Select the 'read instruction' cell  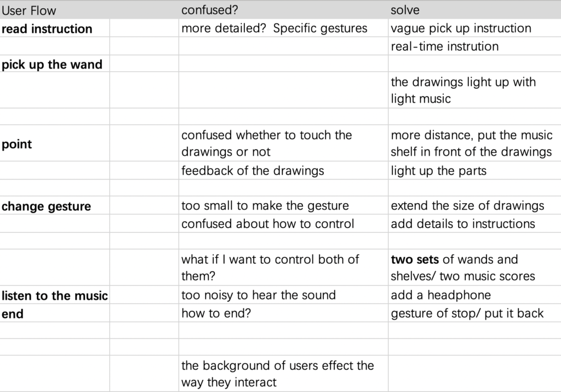54,28
